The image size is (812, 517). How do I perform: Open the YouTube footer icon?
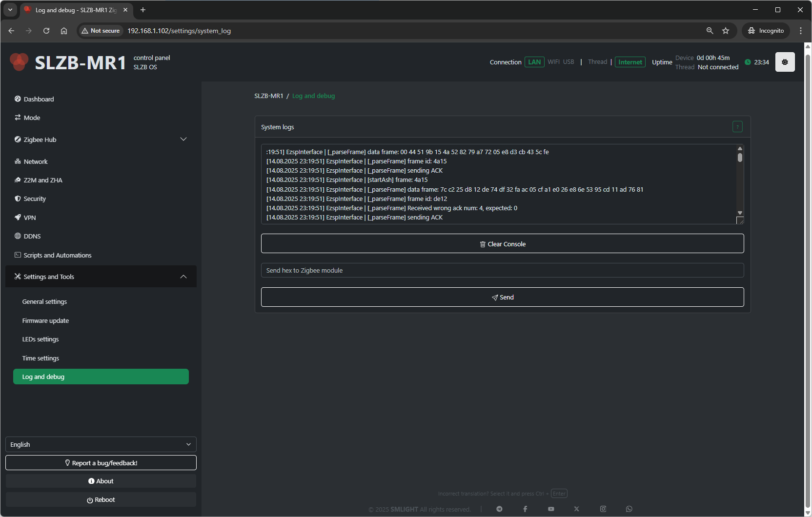(551, 509)
